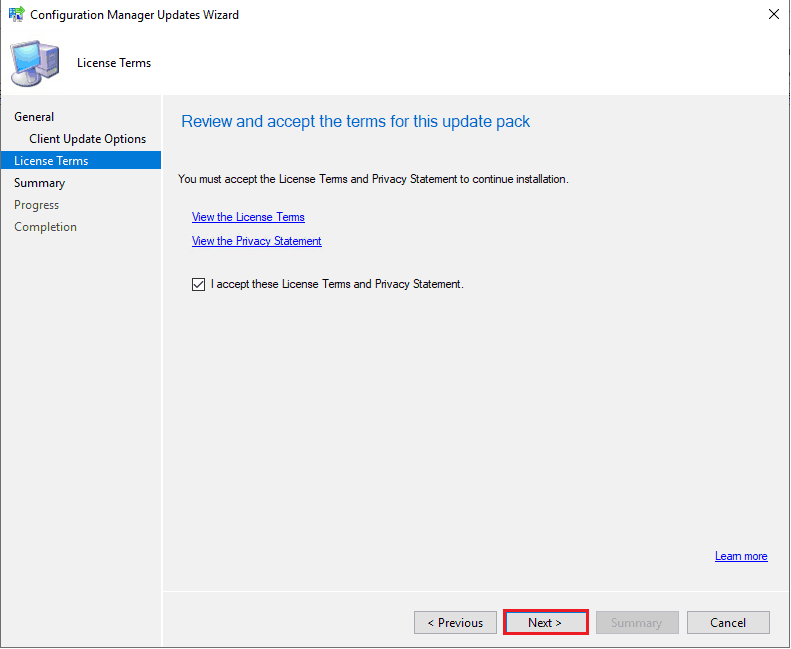Click the Configuration Manager wizard title bar icon

(x=17, y=14)
